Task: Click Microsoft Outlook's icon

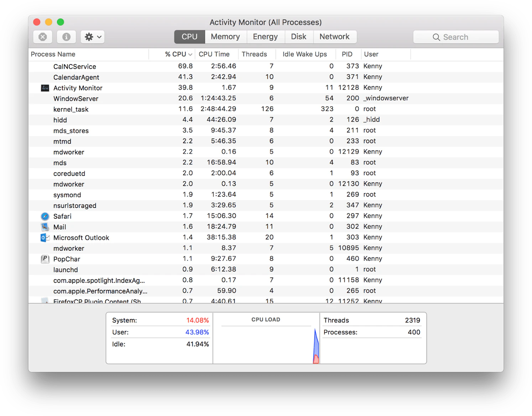Action: click(45, 237)
